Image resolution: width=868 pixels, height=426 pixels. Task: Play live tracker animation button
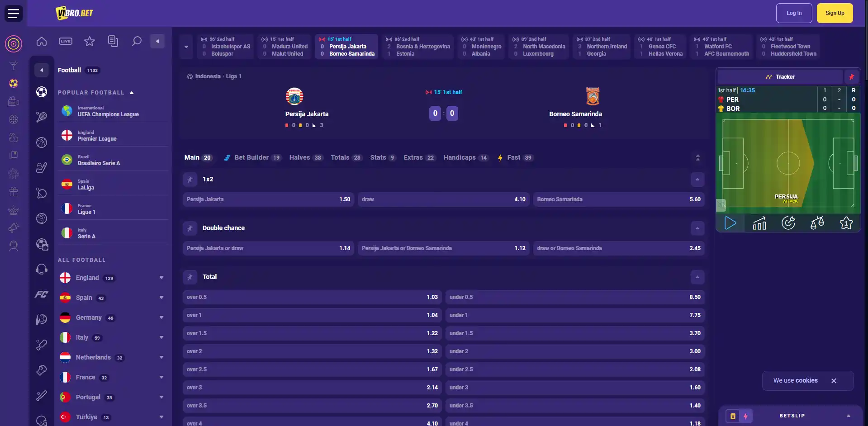730,223
